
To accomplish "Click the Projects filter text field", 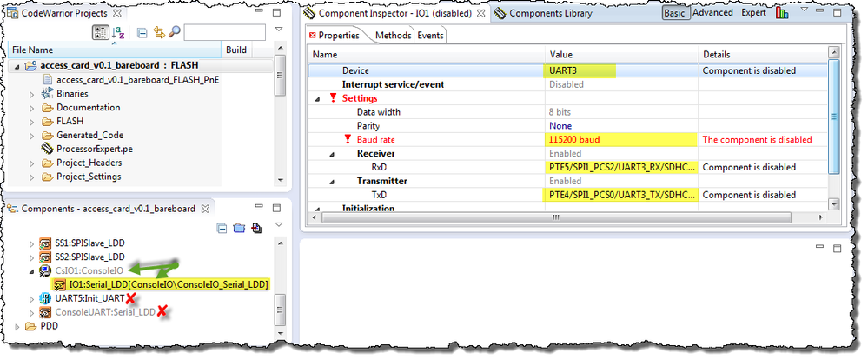I will point(224,33).
